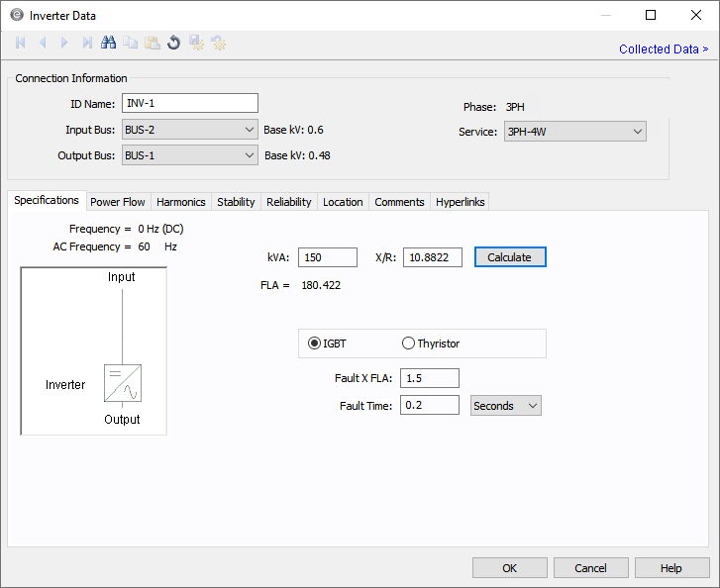Click the Find binoculars icon
Screen dimensions: 720x588
point(109,43)
